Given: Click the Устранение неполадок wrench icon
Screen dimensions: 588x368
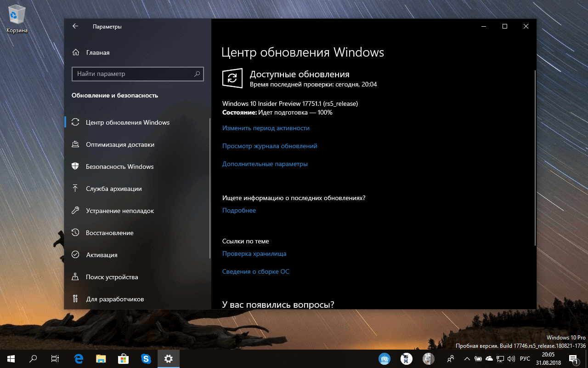Looking at the screenshot, I should pos(75,210).
